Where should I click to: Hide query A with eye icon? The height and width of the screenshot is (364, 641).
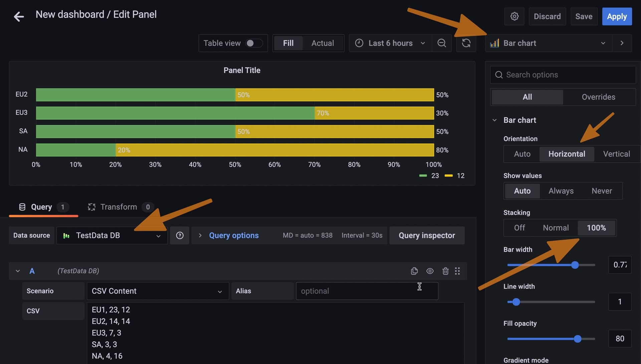point(430,271)
